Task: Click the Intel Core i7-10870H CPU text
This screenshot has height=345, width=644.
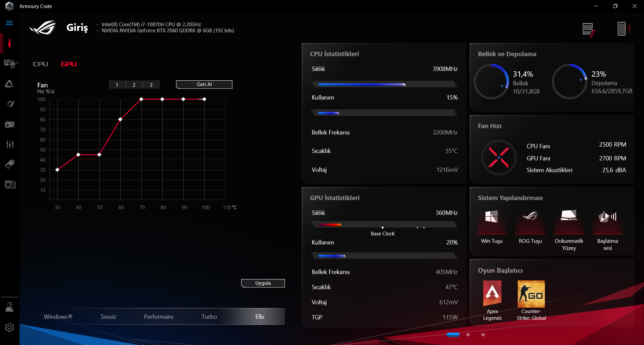Action: coord(152,25)
